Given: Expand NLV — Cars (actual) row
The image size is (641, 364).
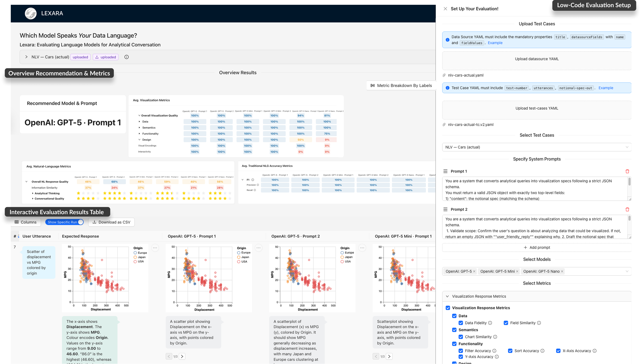Looking at the screenshot, I should point(26,57).
